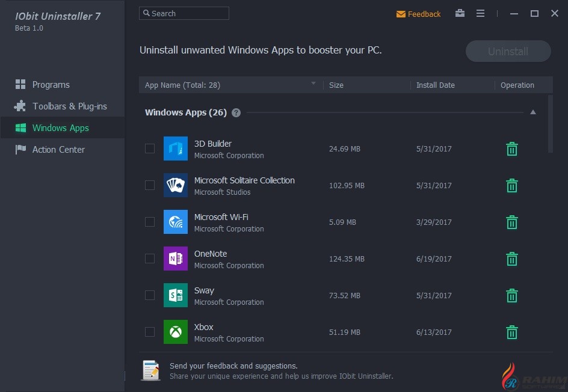Click the trash icon for OneNote
Screen dimensions: 568x392
coord(511,259)
